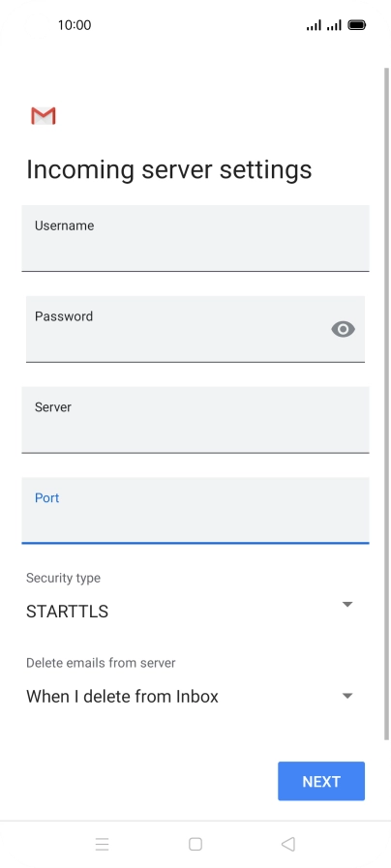Tap the status bar clock 10:00
This screenshot has width=391, height=868.
(x=75, y=25)
